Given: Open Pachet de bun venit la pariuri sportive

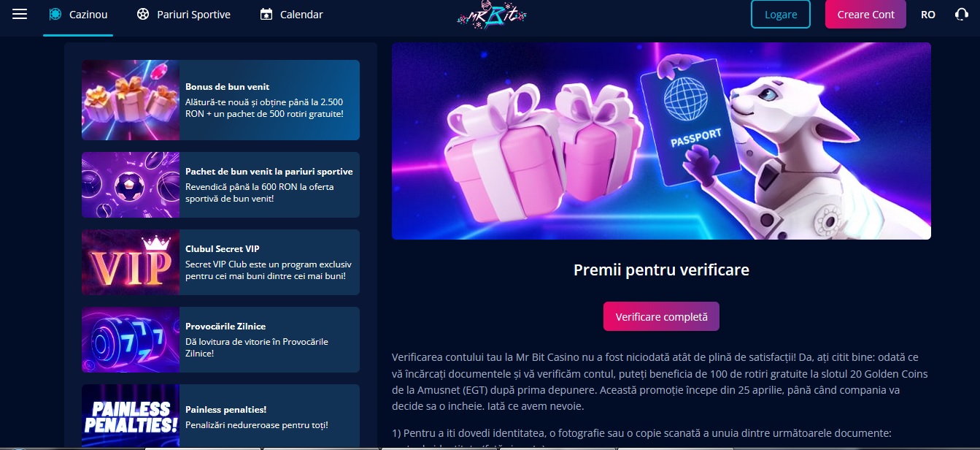Looking at the screenshot, I should pyautogui.click(x=220, y=185).
